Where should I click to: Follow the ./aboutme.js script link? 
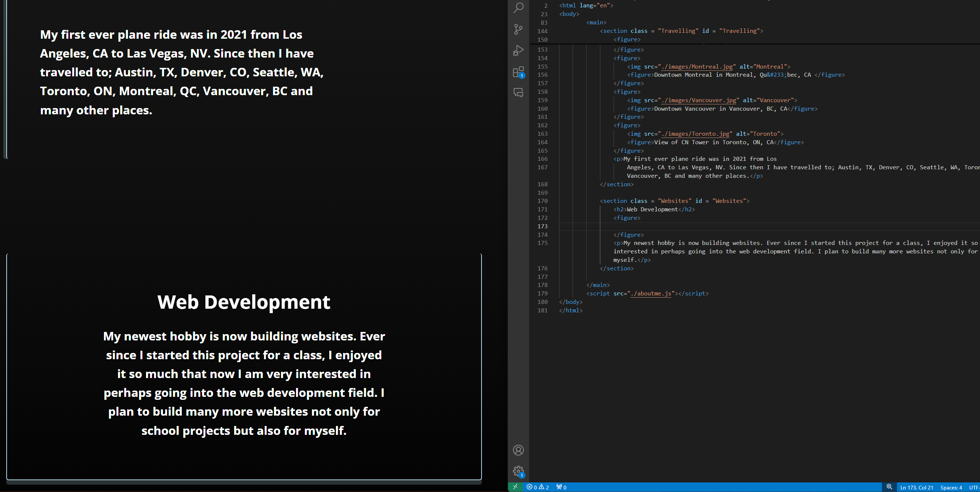[650, 293]
